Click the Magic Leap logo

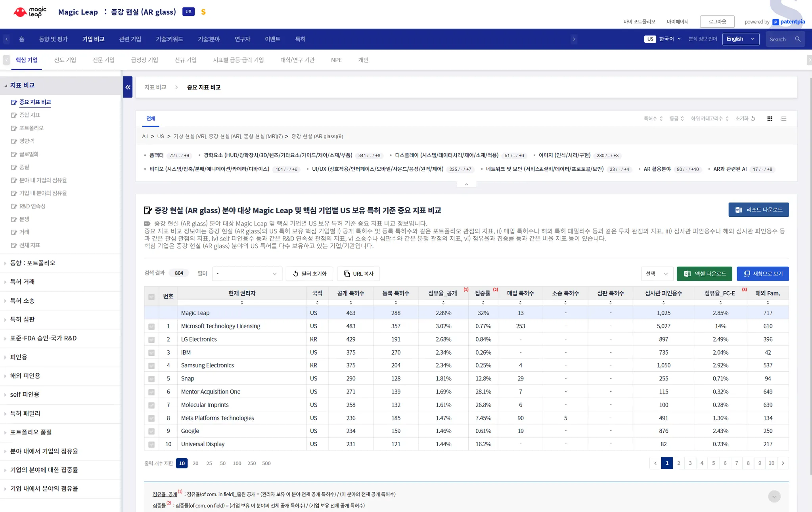coord(30,12)
